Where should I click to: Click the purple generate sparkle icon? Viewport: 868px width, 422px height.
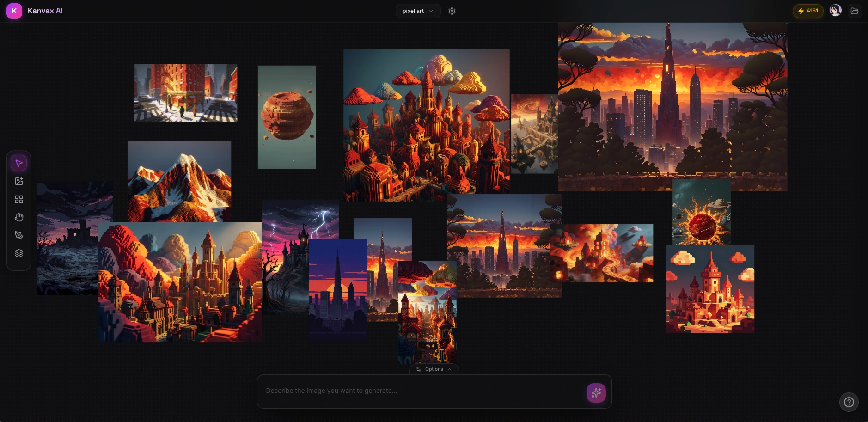[596, 392]
